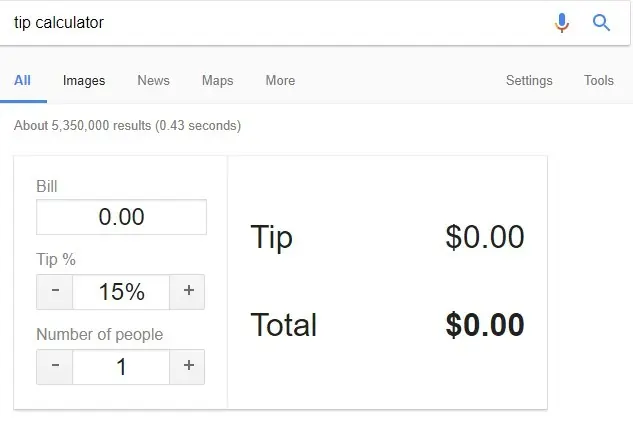Screen dimensions: 633x424
Task: Increase tip percentage with plus button
Action: pyautogui.click(x=188, y=291)
